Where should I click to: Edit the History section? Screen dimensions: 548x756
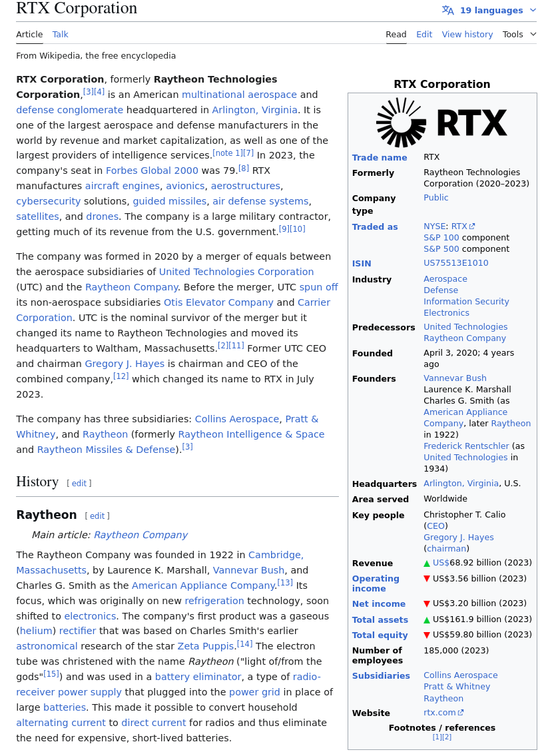pos(79,483)
